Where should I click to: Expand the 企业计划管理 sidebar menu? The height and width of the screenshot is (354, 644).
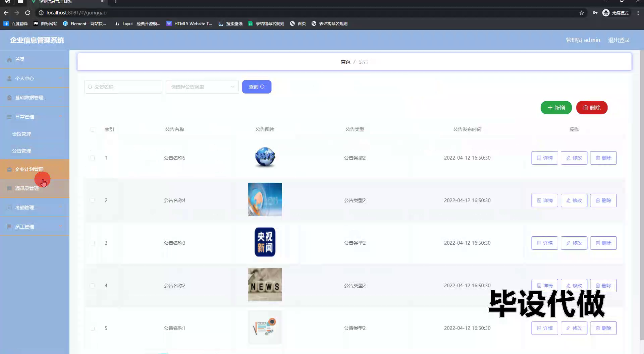click(x=35, y=169)
